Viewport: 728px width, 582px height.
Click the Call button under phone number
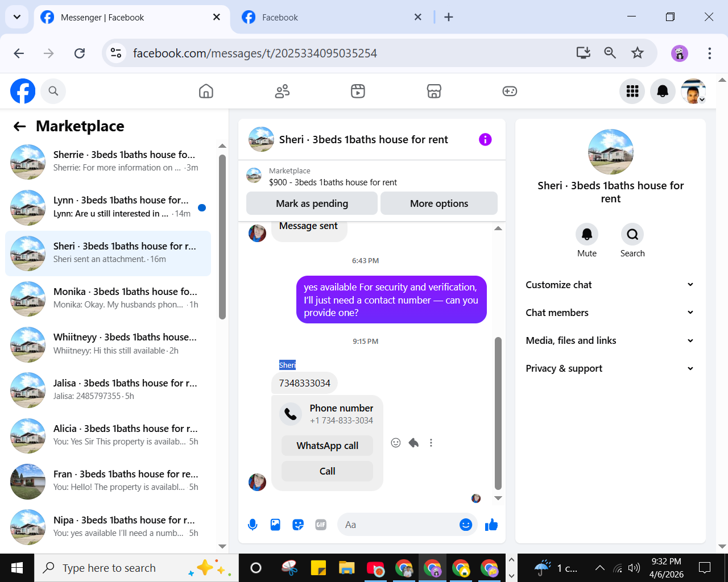pos(328,471)
